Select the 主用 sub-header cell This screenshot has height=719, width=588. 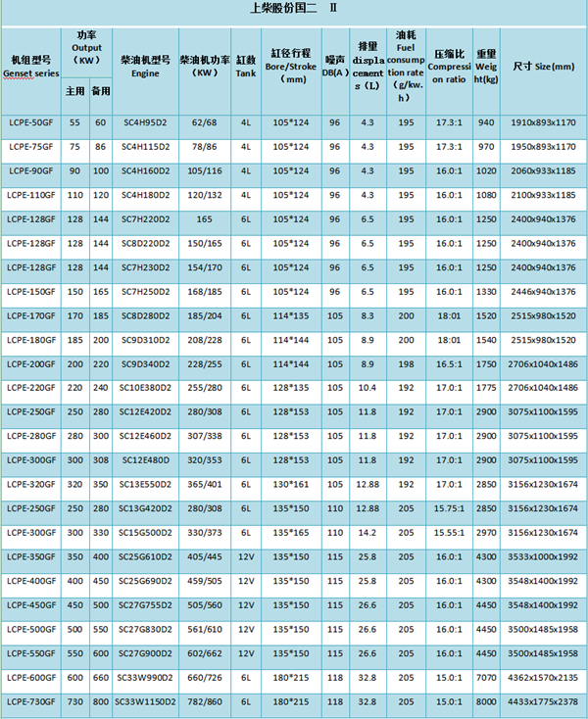75,92
